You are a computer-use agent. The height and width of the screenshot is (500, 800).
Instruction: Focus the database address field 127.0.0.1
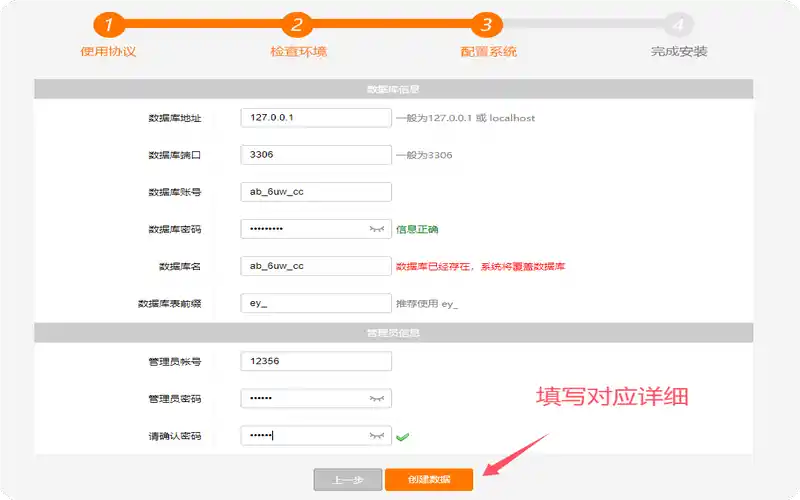(x=316, y=118)
